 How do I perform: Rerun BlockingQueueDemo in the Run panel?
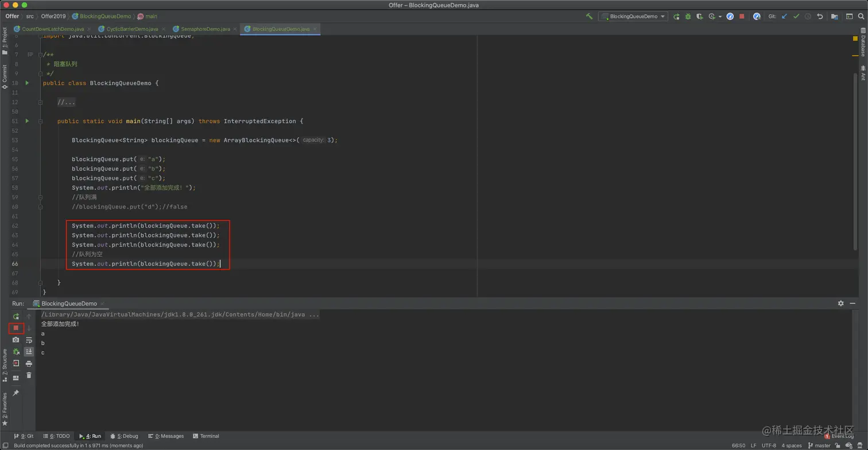click(16, 317)
